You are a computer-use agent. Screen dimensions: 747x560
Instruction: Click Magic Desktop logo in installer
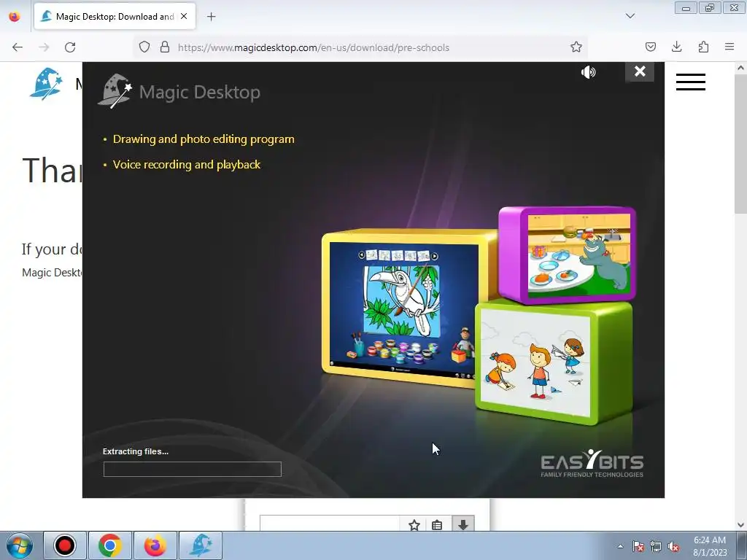pyautogui.click(x=179, y=91)
